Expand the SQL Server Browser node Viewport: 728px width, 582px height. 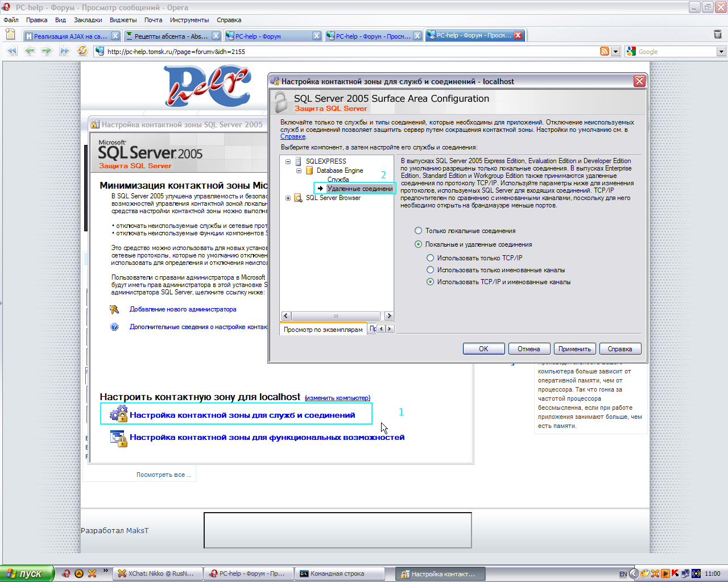pyautogui.click(x=288, y=198)
